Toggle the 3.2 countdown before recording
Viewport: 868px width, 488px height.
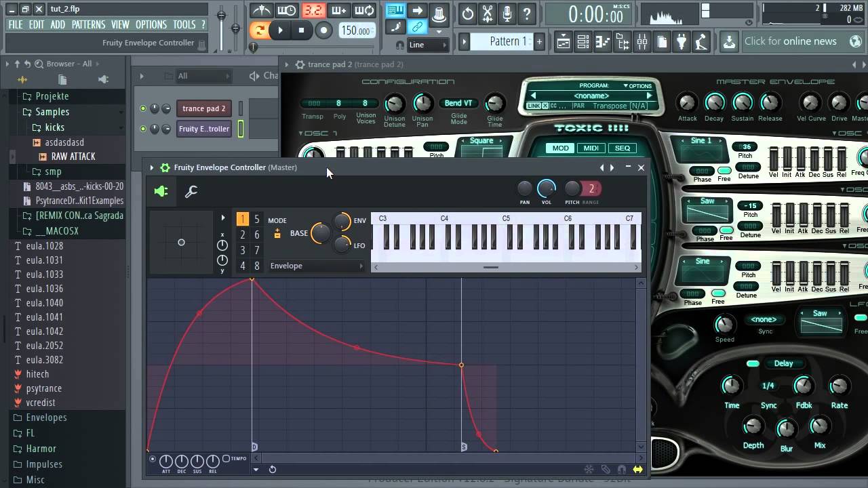313,10
